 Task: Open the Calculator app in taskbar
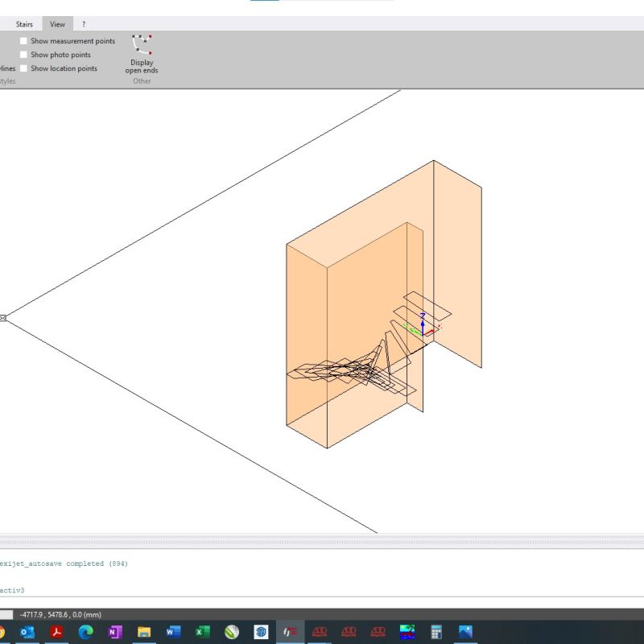(436, 632)
